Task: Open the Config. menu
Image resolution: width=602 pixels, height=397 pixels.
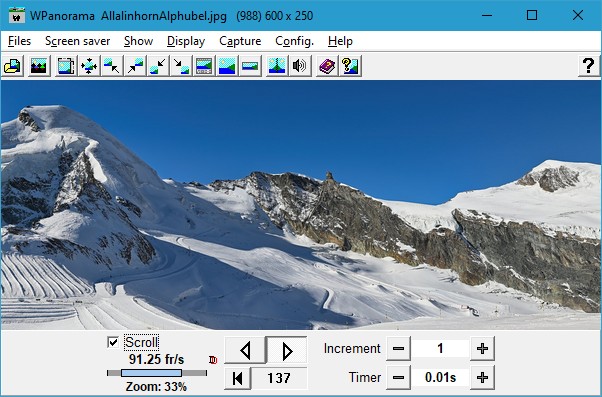Action: click(x=294, y=41)
